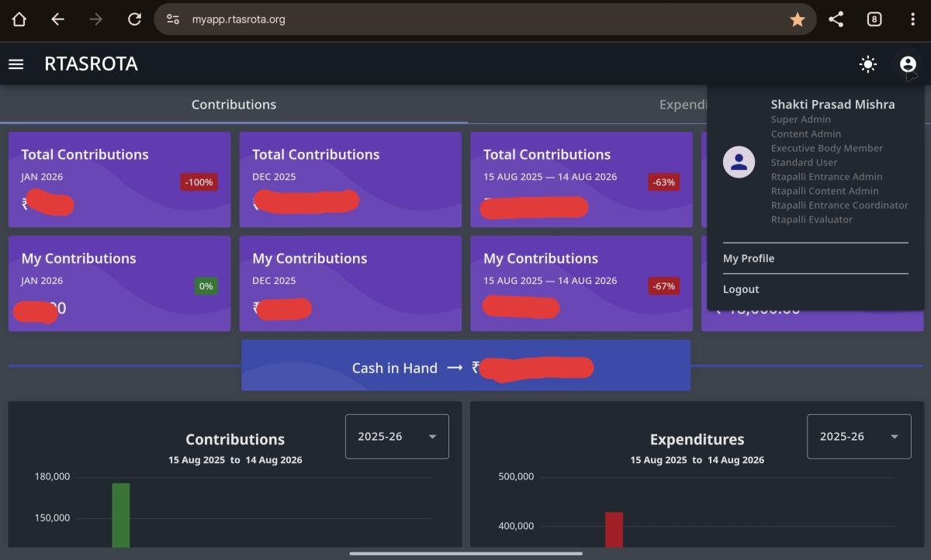Tap the browser home icon
The image size is (931, 560).
[x=19, y=19]
